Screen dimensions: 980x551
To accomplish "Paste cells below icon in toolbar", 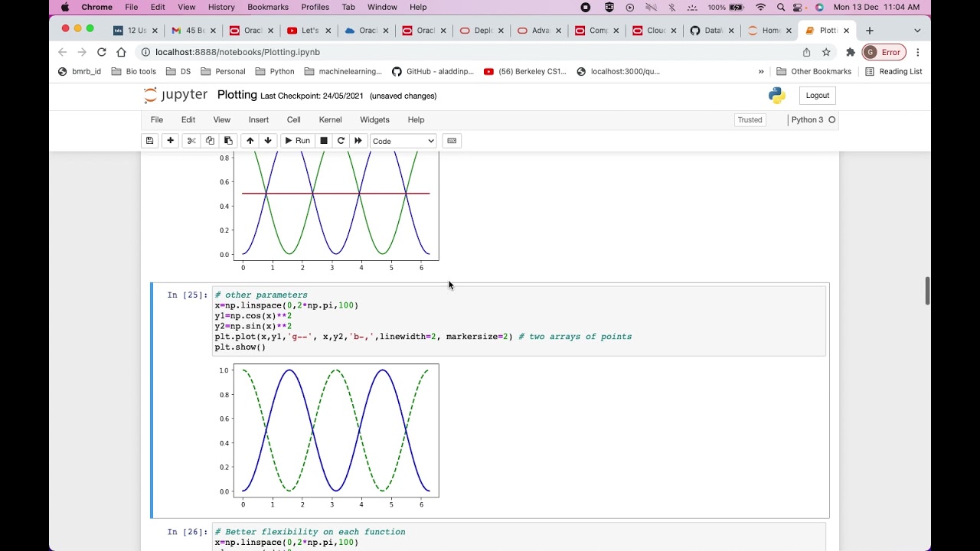I will click(x=228, y=141).
